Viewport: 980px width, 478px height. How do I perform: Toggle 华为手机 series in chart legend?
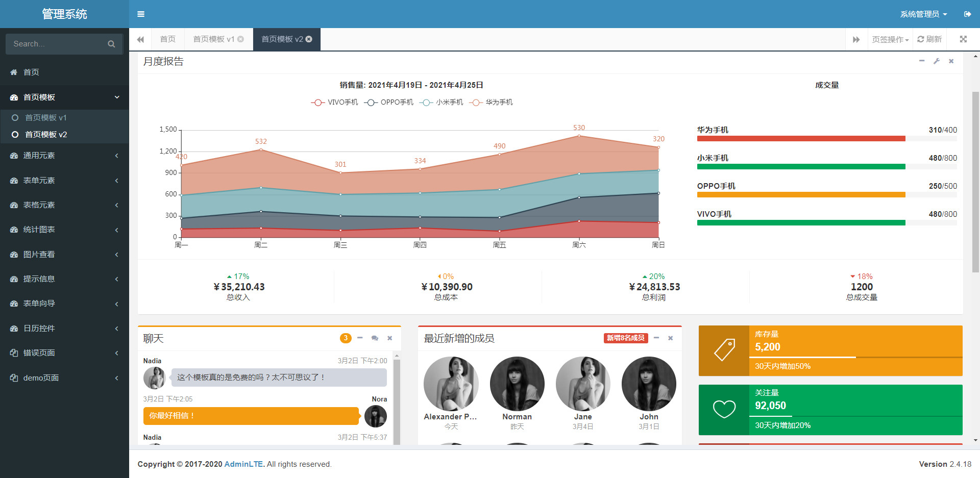click(491, 103)
